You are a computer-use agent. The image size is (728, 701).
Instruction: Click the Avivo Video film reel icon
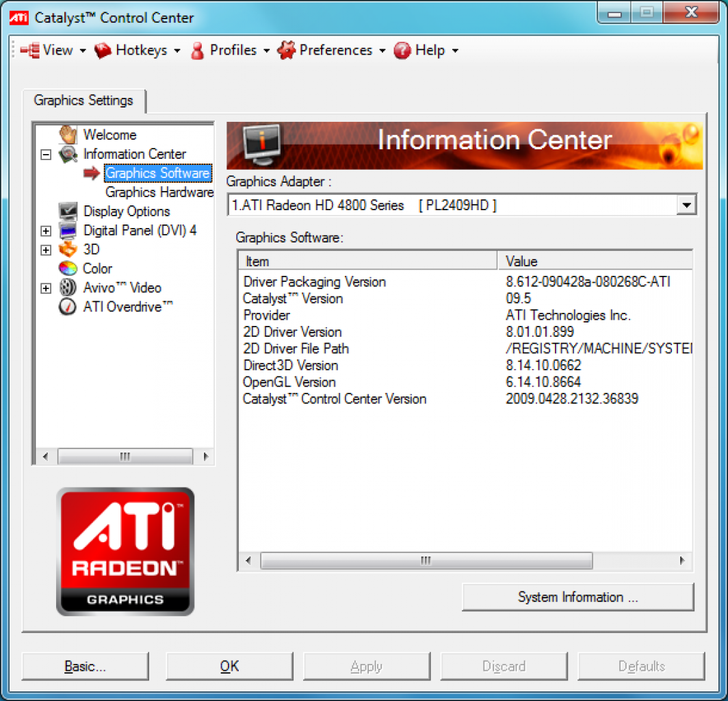68,288
